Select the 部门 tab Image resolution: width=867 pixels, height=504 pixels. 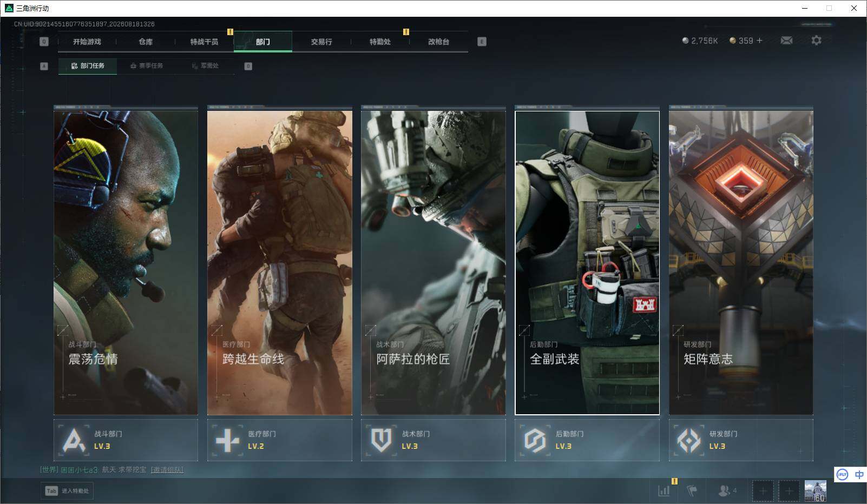(263, 42)
